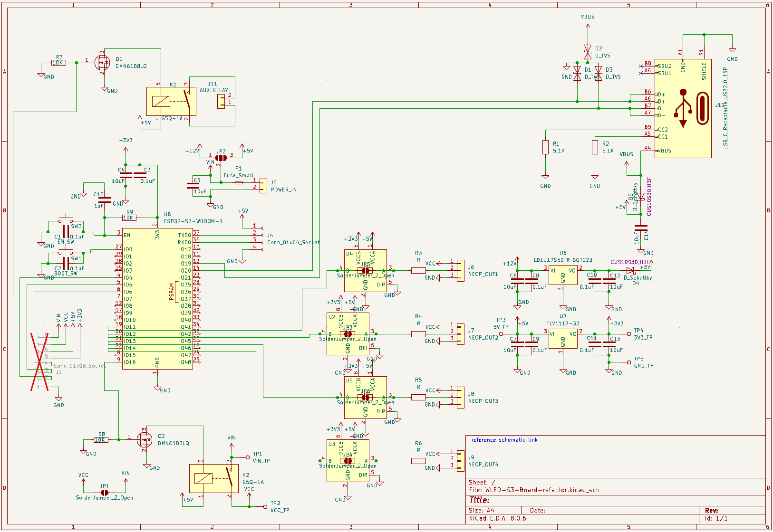This screenshot has height=532, width=773.
Task: Select the Q1 DMN61D8LQ MOSFET symbol
Action: pos(101,62)
